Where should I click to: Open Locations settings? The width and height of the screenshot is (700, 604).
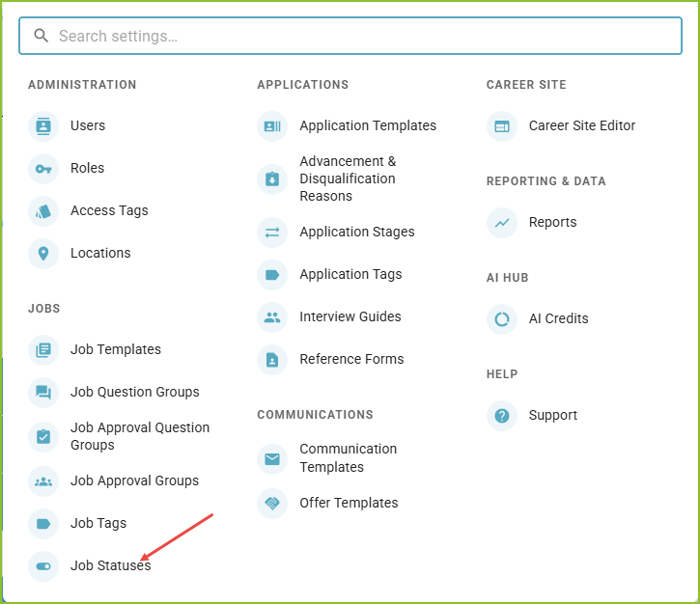pyautogui.click(x=100, y=253)
